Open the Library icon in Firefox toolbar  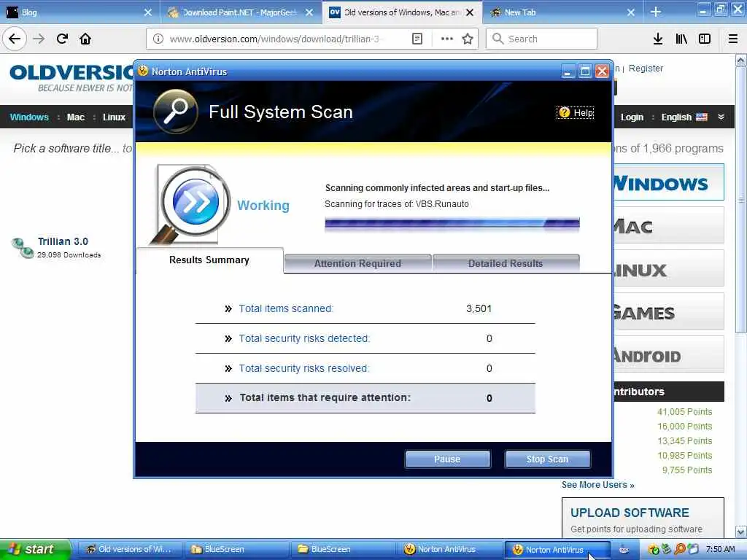(681, 39)
